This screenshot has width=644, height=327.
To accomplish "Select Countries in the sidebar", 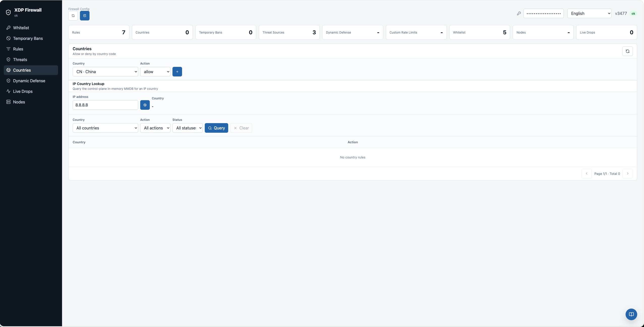I will (x=31, y=70).
